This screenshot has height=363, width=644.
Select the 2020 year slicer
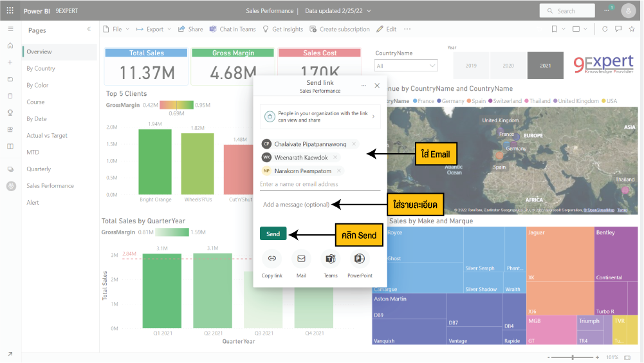click(x=508, y=66)
